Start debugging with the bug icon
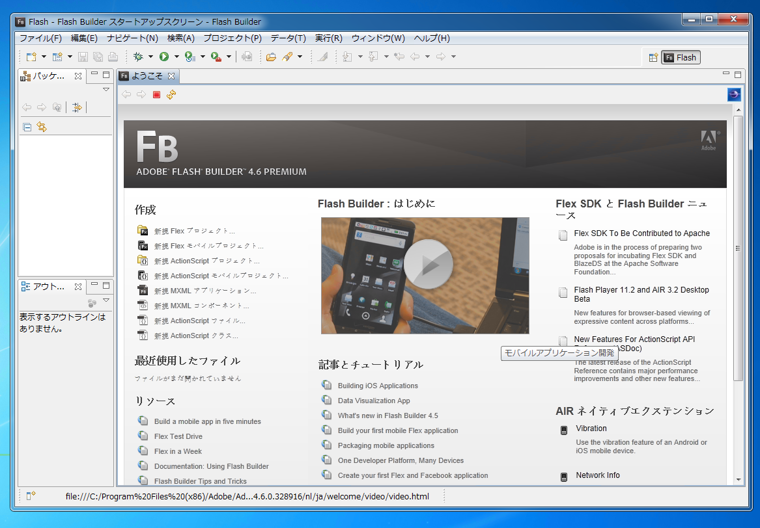Viewport: 760px width, 528px height. coord(138,57)
